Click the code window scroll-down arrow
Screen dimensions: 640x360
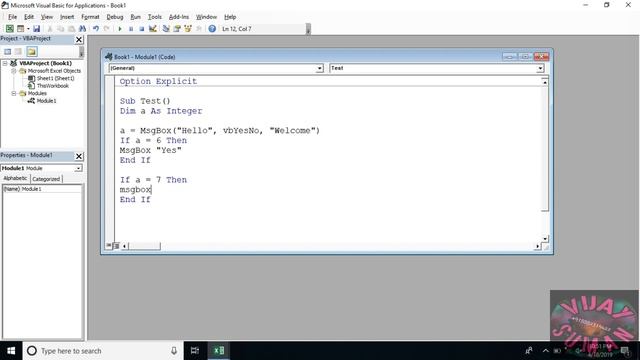[545, 239]
